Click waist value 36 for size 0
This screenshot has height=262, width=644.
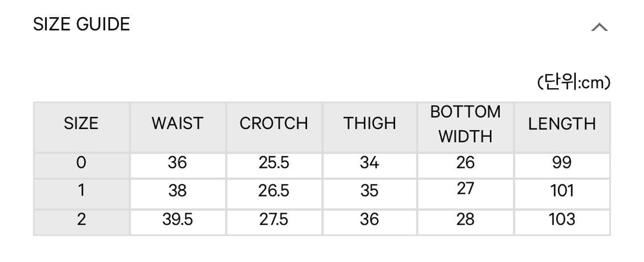(x=177, y=163)
